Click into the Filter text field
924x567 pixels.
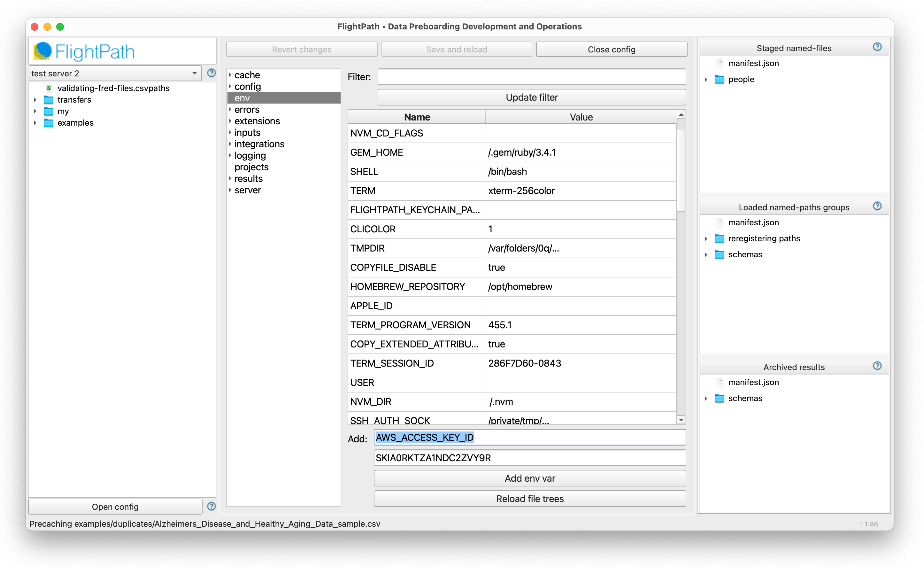tap(531, 77)
